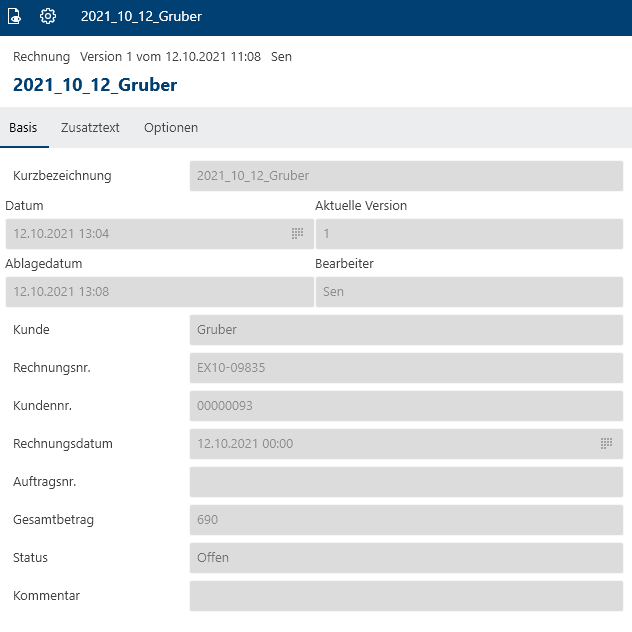Click the 'Rechnungsdatum' label
The height and width of the screenshot is (632, 632).
click(63, 444)
